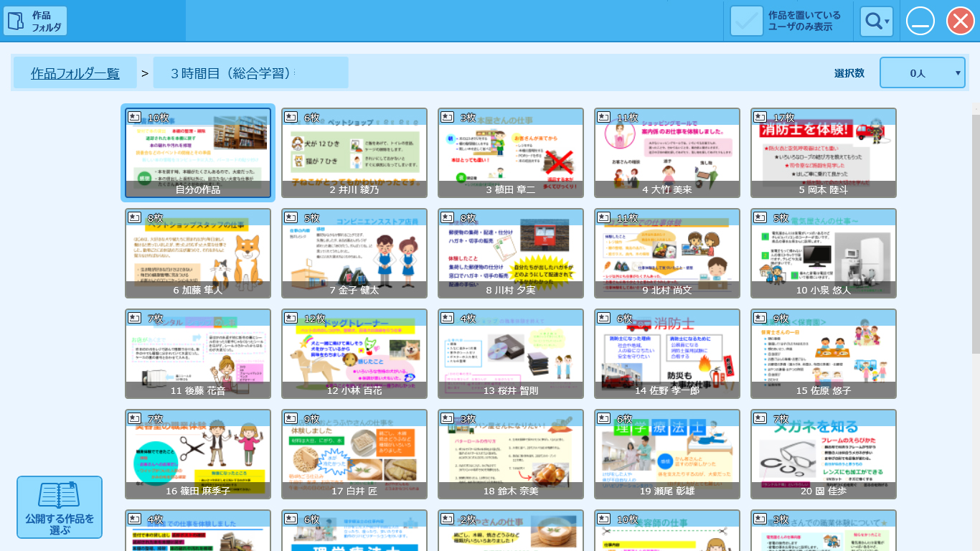This screenshot has height=551, width=980.
Task: Click star icon on 金子 健太 card
Action: [x=291, y=217]
